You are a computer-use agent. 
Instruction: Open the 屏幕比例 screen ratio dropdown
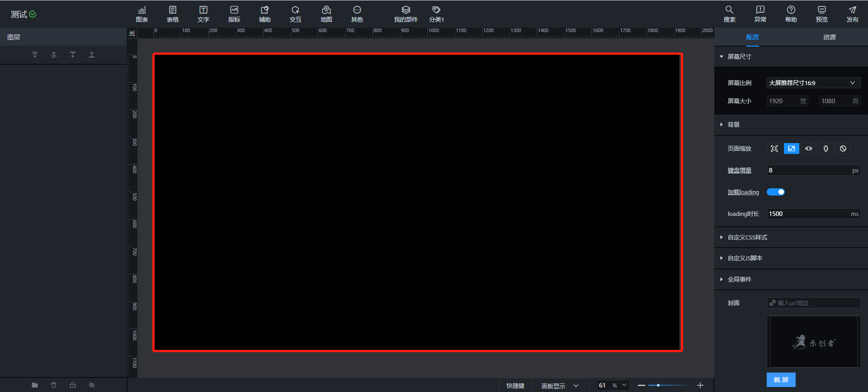[x=813, y=83]
